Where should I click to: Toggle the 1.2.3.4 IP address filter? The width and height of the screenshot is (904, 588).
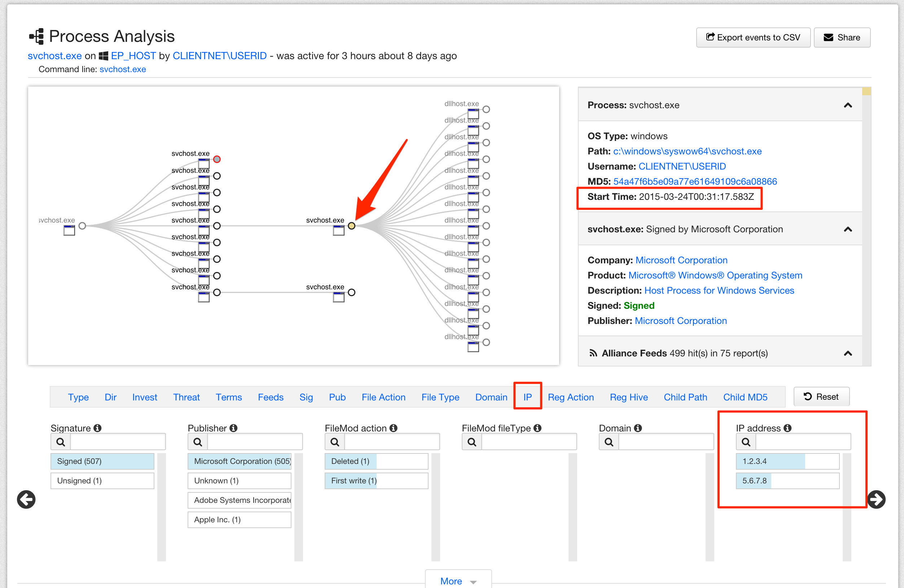787,461
